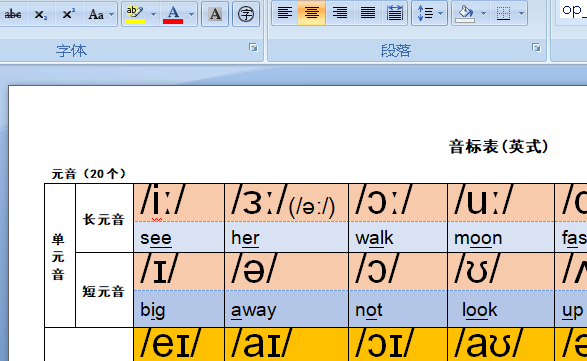Click the 长元音 table cell
587x361 pixels.
coord(104,218)
